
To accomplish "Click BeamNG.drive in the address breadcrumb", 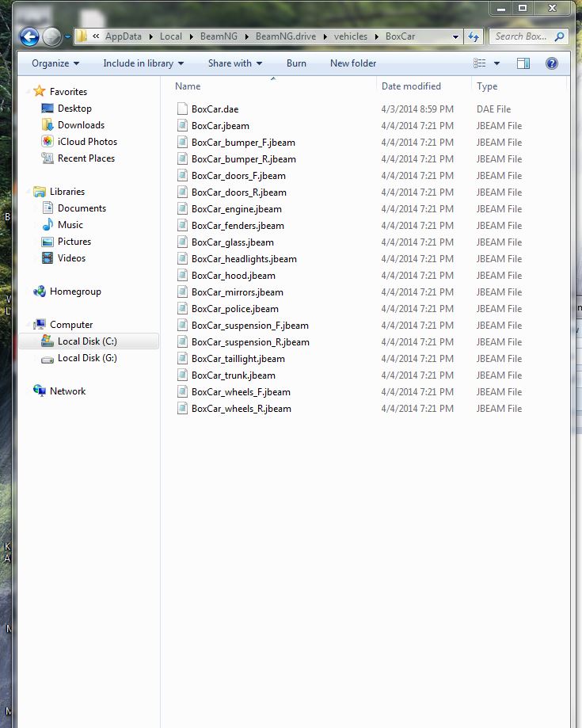I will pyautogui.click(x=285, y=36).
